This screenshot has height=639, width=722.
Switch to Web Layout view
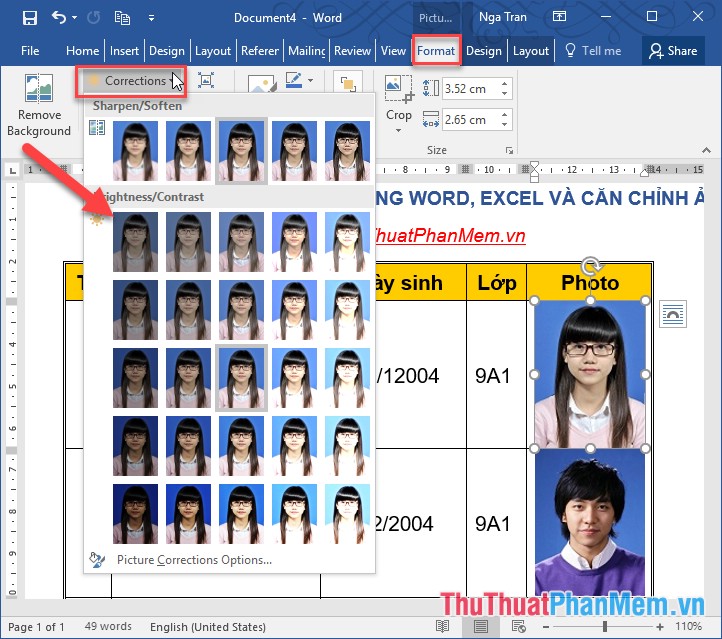tap(518, 627)
